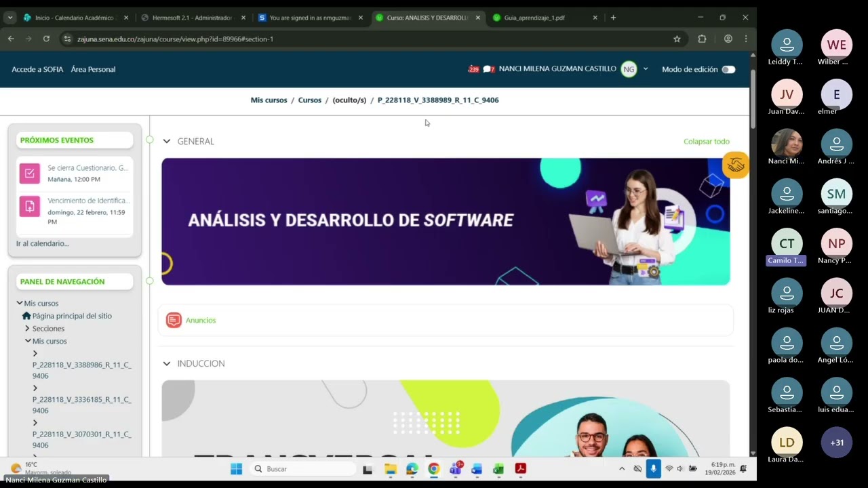Click Accede a SOFIA link

tap(37, 69)
